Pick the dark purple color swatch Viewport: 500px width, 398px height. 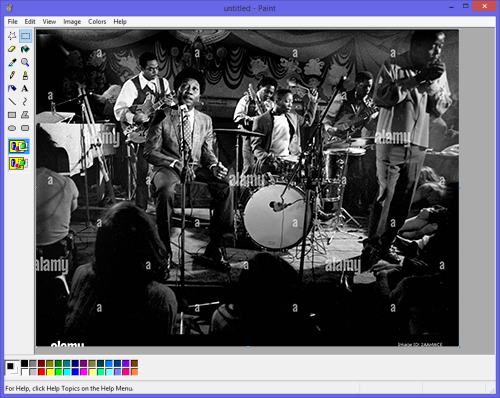[84, 363]
